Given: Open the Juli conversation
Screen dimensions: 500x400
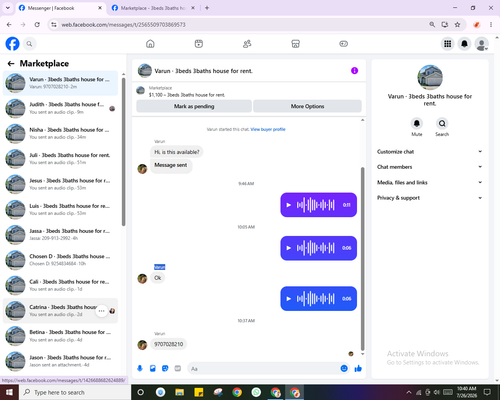Looking at the screenshot, I should (x=60, y=159).
